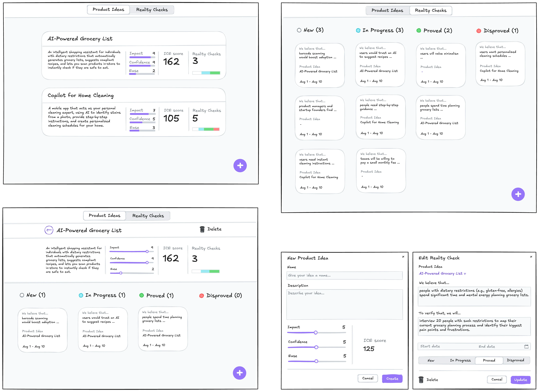Click the Start date field of the date picker

(430, 346)
